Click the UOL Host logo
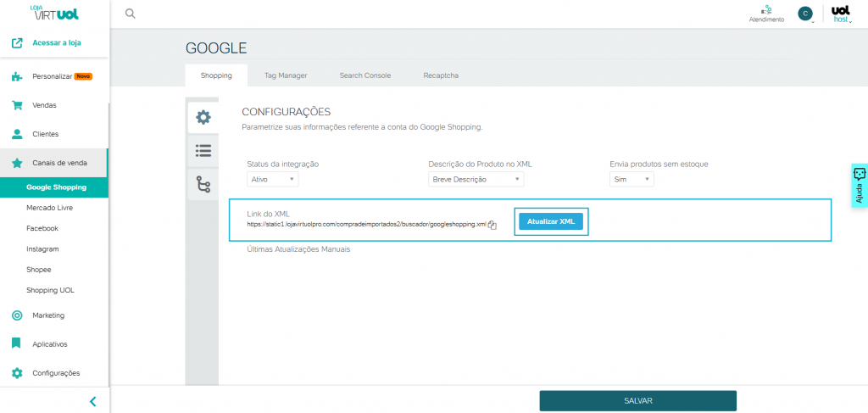This screenshot has height=413, width=868. (x=840, y=14)
